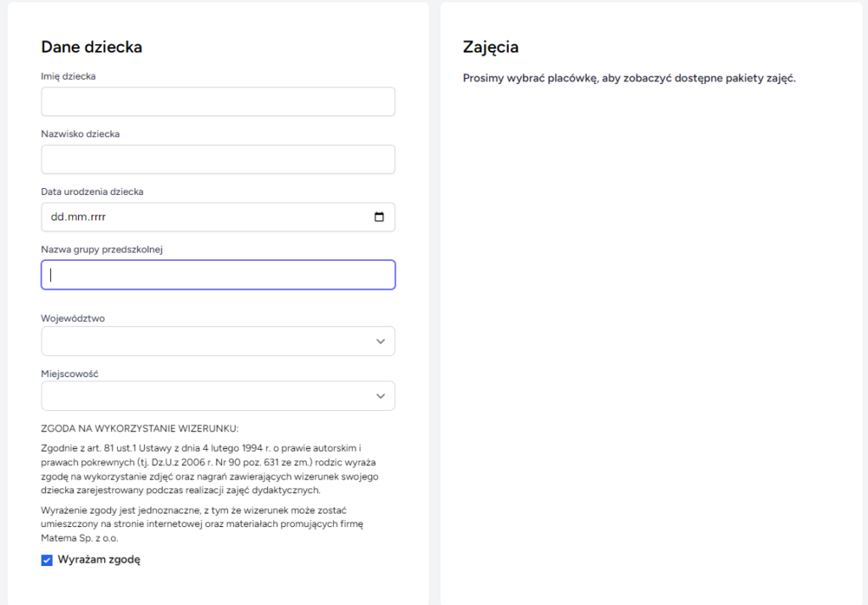Click the chevron arrow in Miejscowość field
868x605 pixels.
pos(381,396)
